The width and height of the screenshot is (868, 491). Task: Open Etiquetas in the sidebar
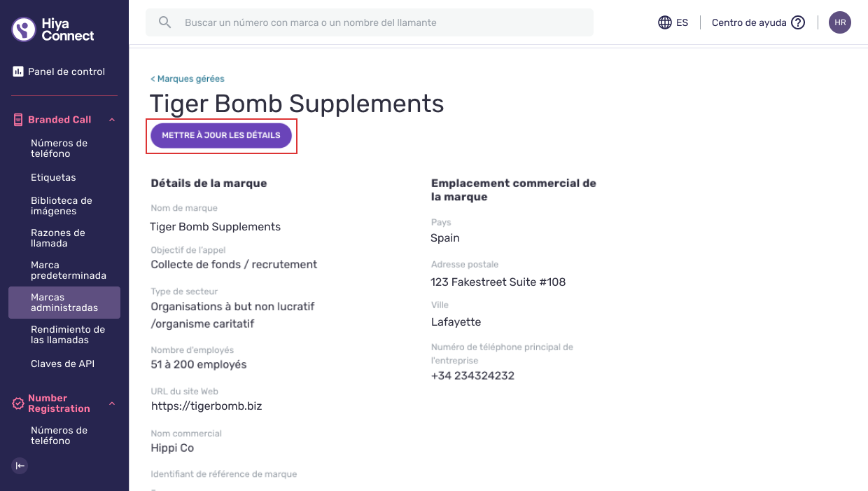click(x=53, y=177)
